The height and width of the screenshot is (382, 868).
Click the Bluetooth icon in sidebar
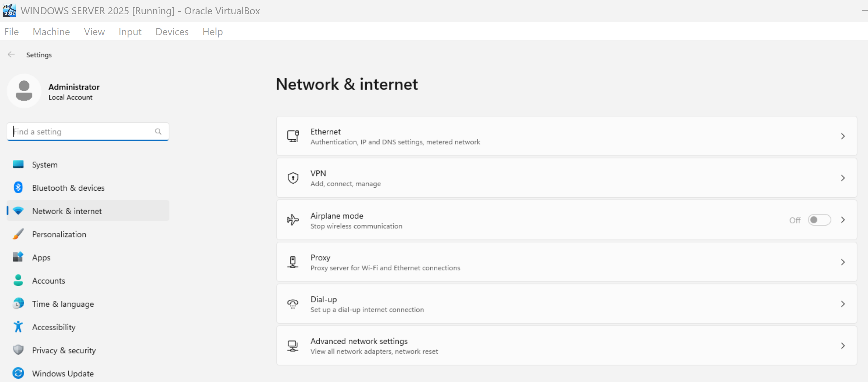18,187
